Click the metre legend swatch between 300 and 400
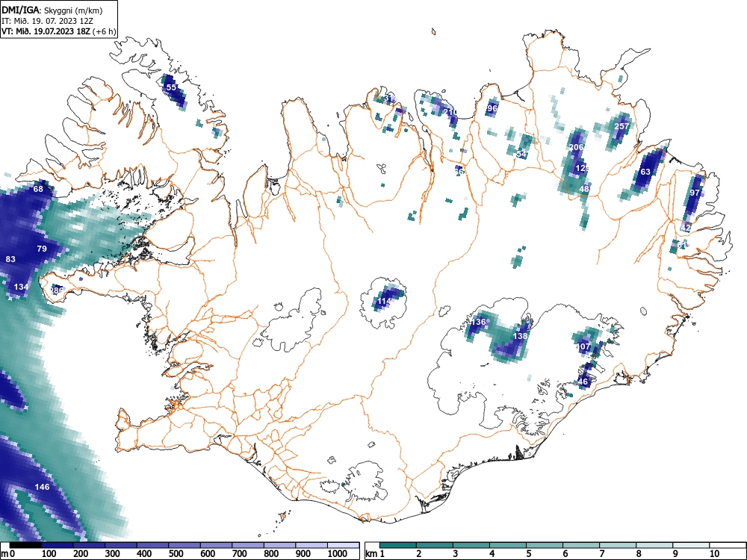Screen dimensions: 747x560 pos(121,545)
